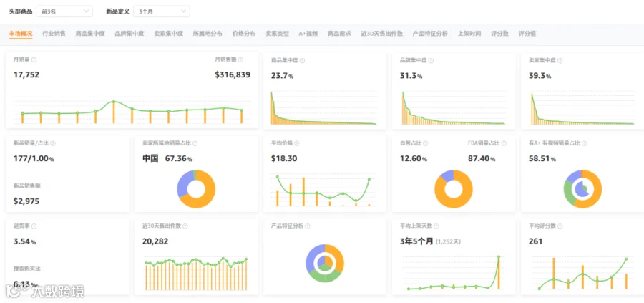Click help icon beside 品牌集中度 card title

[x=431, y=60]
